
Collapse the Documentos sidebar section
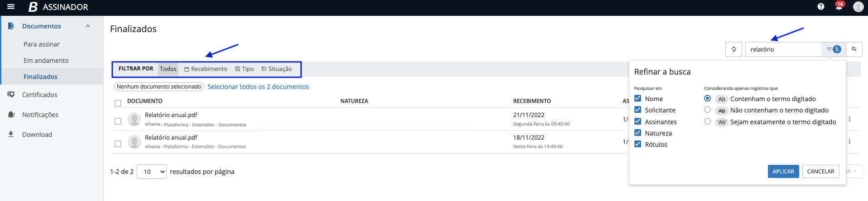88,26
